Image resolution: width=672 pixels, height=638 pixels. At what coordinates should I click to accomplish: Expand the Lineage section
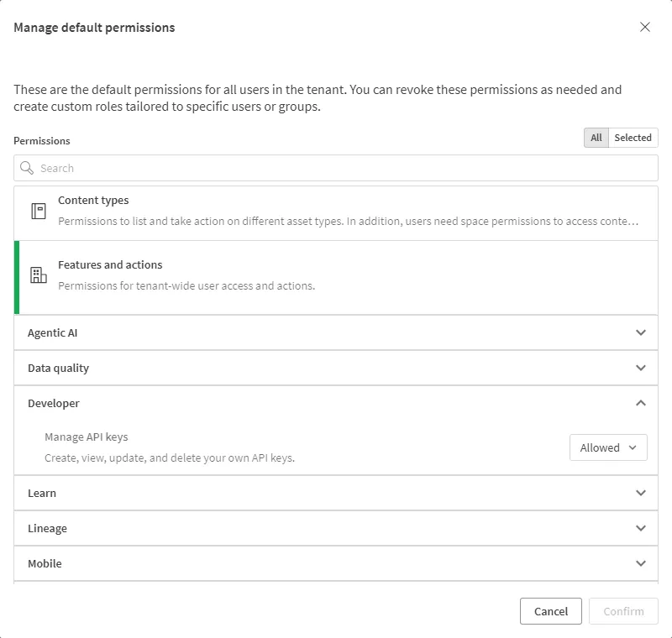[335, 528]
